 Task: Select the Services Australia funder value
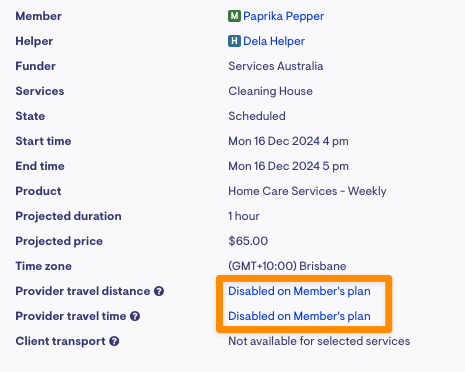coord(276,66)
